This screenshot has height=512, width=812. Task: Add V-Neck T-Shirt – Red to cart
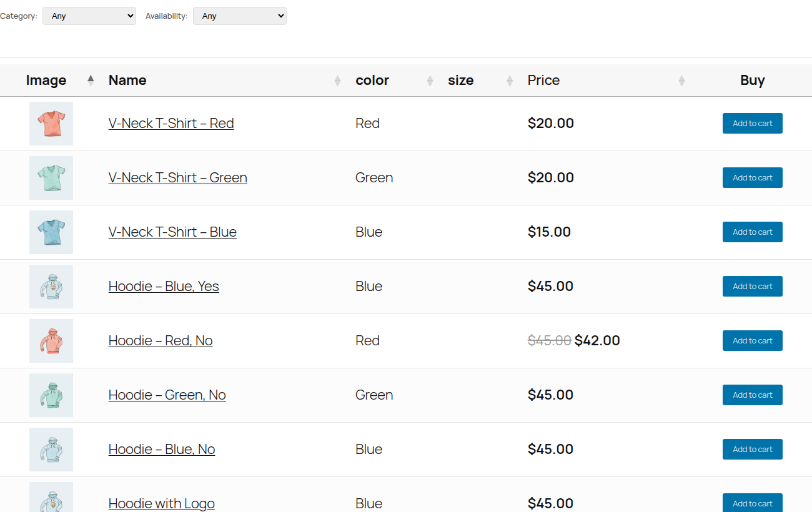pyautogui.click(x=753, y=124)
